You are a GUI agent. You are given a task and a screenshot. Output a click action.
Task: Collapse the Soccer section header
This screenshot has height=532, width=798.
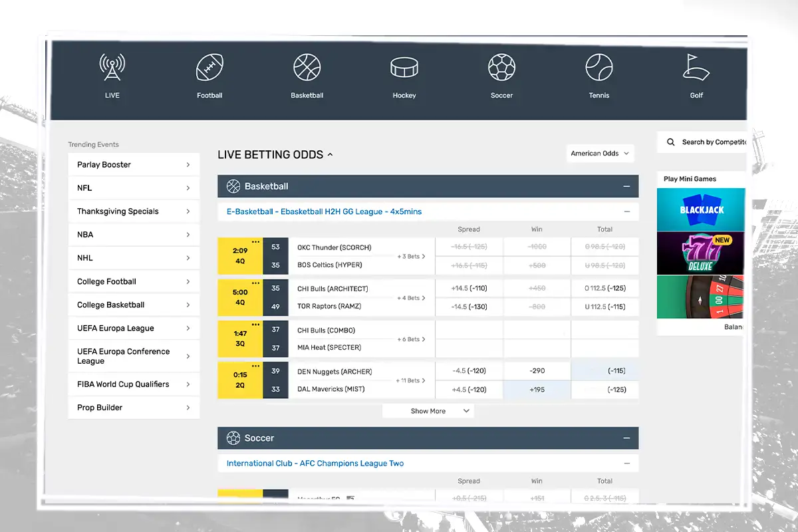click(626, 438)
